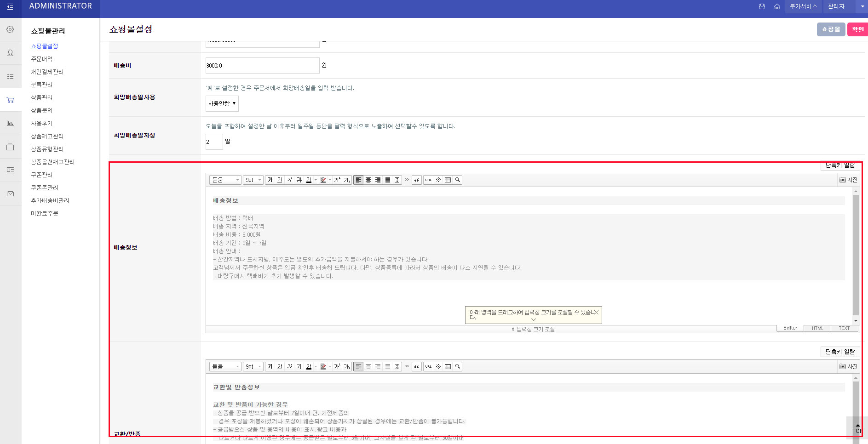Align text left in 배송정보 editor
The height and width of the screenshot is (444, 868).
pos(358,180)
